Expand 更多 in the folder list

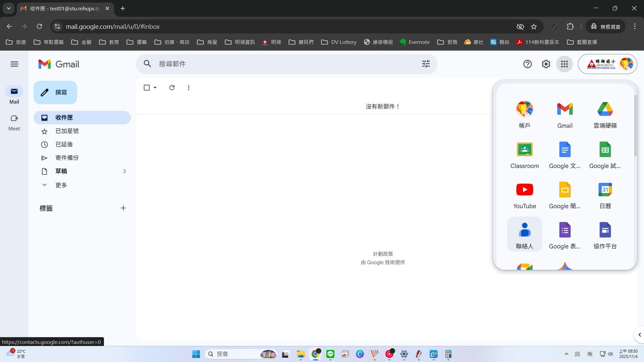point(61,185)
